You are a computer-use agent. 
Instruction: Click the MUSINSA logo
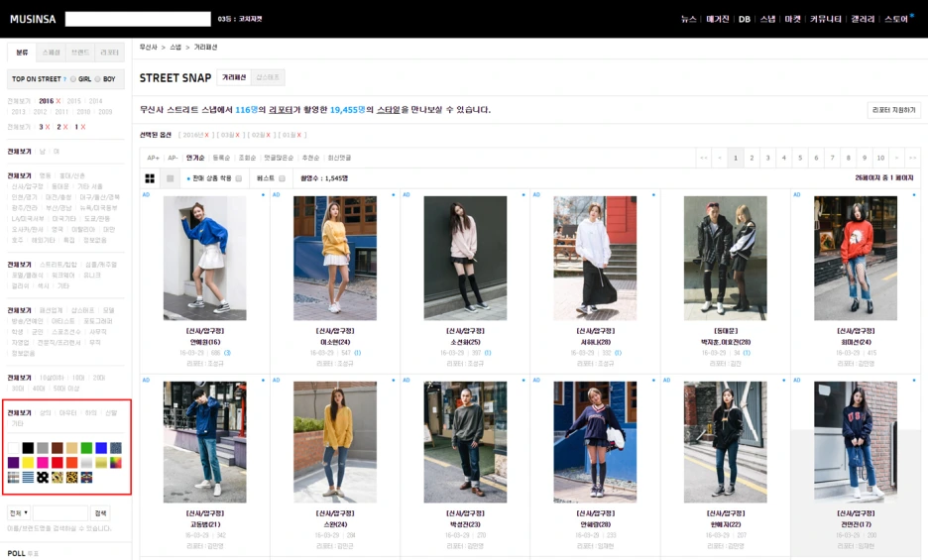point(33,19)
